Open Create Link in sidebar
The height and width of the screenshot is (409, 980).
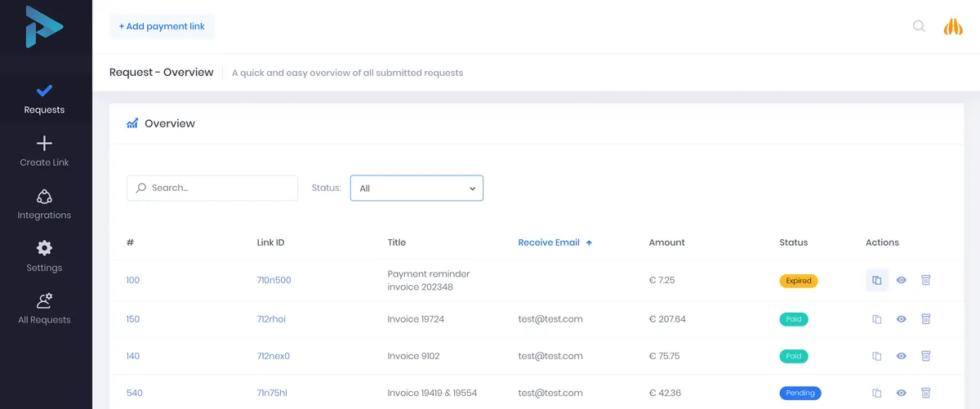(44, 152)
